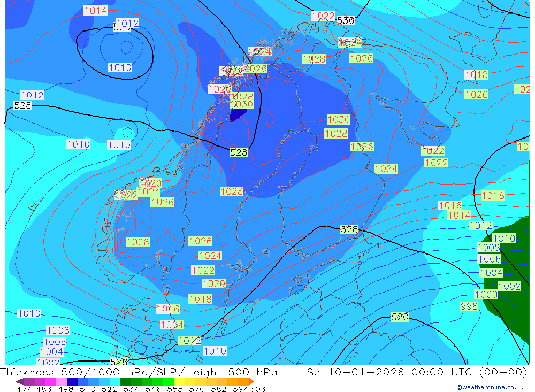Click the light pink legend swatch
535x392 pixels.
62,381
